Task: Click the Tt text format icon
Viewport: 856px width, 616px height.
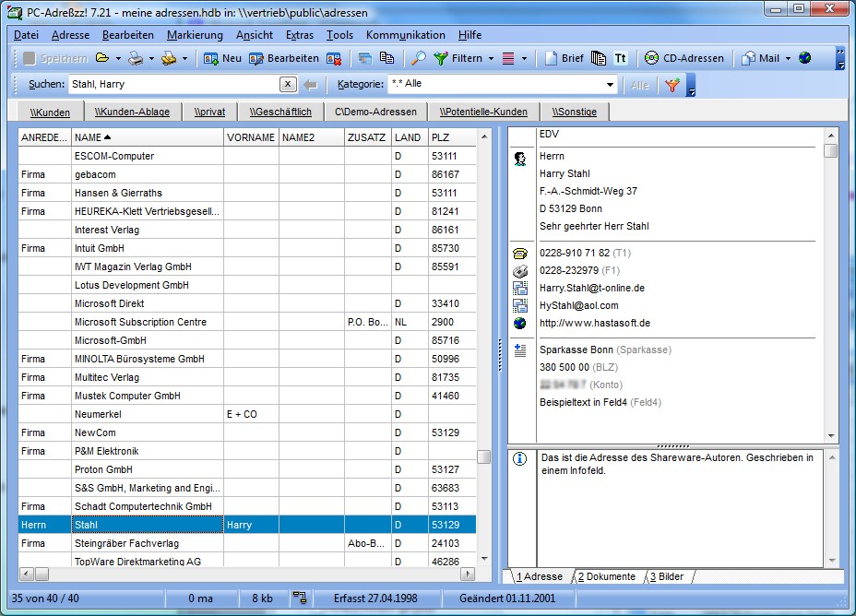Action: pyautogui.click(x=621, y=58)
